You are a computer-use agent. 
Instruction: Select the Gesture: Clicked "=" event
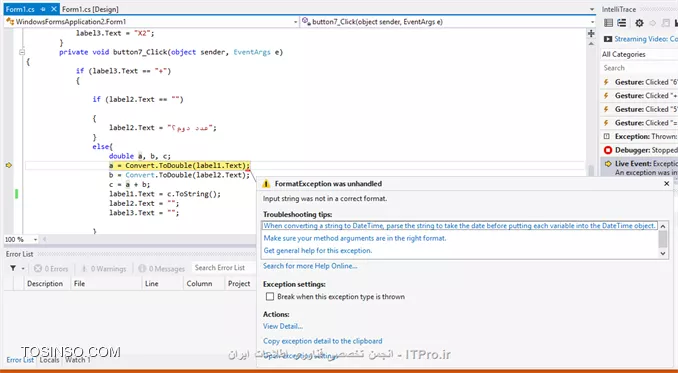pos(639,123)
